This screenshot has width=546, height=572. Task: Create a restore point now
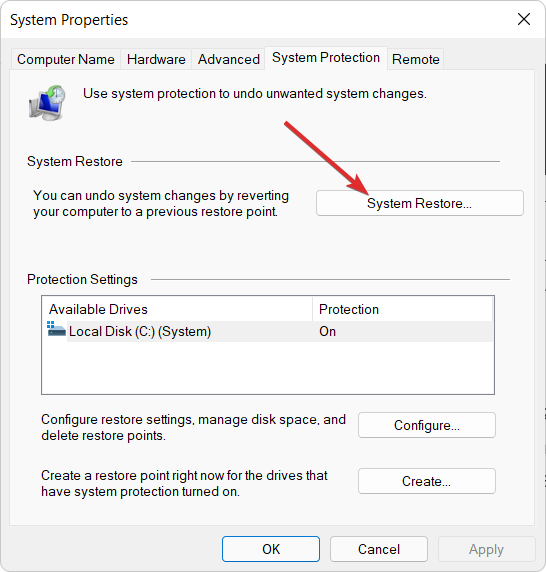427,482
